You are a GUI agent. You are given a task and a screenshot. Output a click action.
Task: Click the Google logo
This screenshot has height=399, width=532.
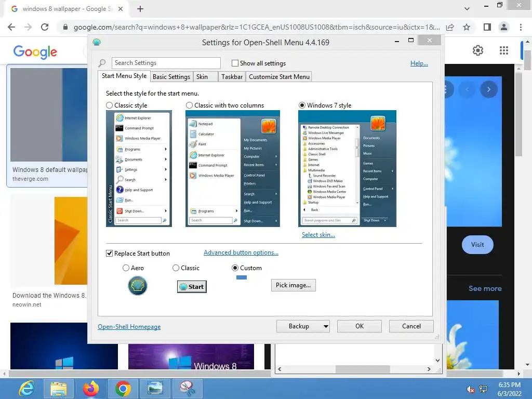pyautogui.click(x=35, y=51)
